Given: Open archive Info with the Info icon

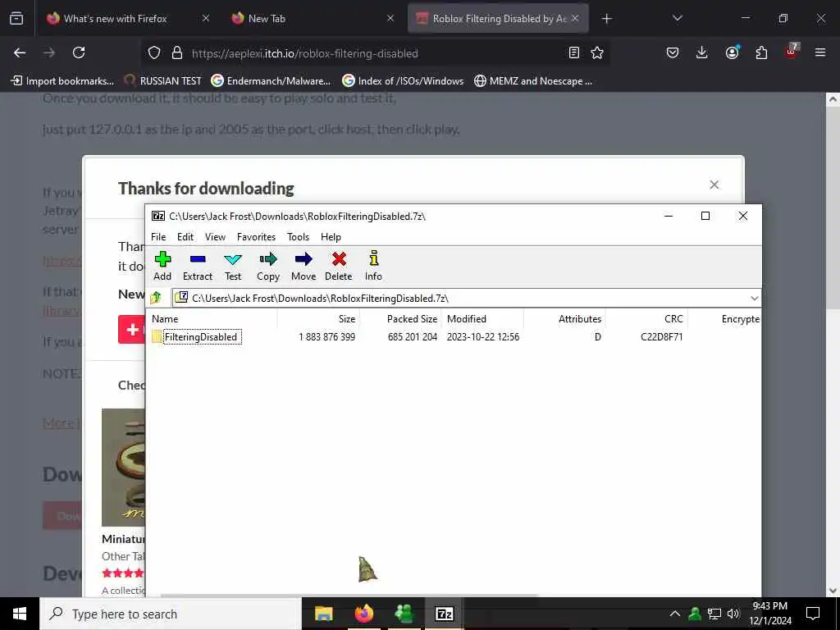Looking at the screenshot, I should (x=373, y=267).
